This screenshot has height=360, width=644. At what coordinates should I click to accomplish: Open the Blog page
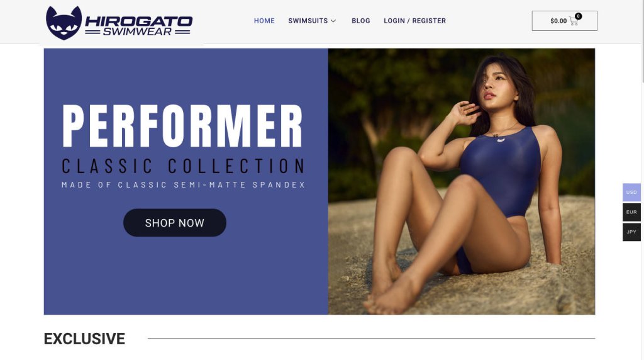[360, 21]
